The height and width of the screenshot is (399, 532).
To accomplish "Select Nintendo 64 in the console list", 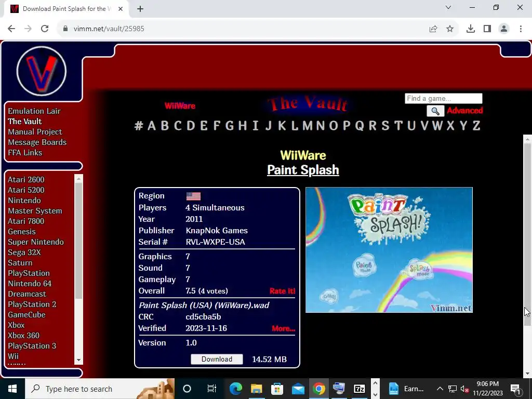I will pos(30,283).
